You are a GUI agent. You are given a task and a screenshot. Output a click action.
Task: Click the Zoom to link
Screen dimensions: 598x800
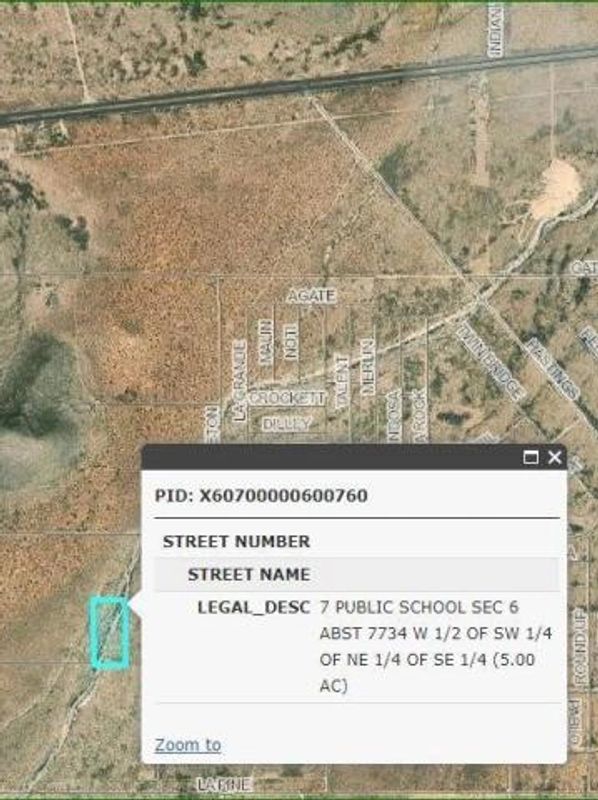188,745
